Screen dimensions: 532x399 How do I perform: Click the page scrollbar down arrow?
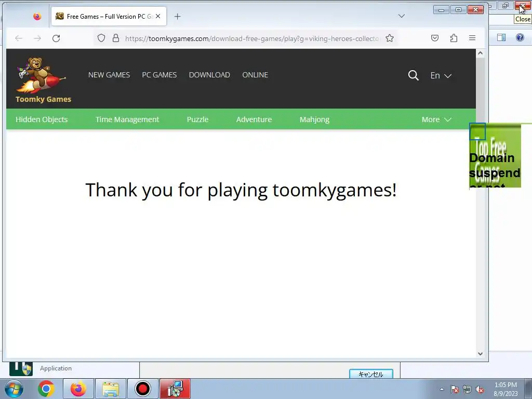tap(480, 353)
